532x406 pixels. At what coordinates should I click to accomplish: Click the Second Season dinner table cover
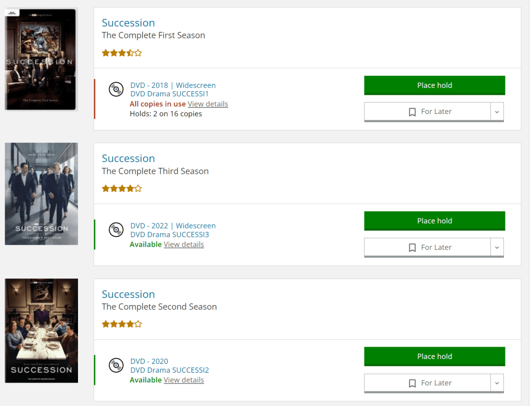coord(41,331)
